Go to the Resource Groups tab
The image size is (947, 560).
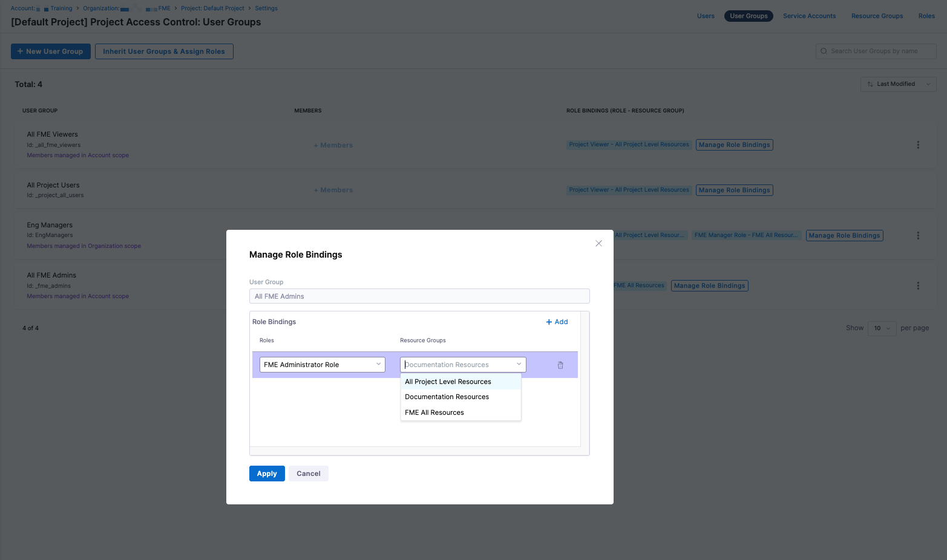pos(877,16)
